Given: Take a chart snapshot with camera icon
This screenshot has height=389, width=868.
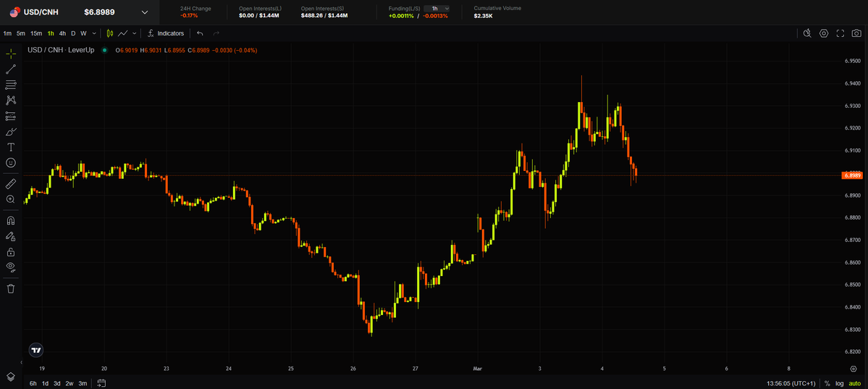Looking at the screenshot, I should pos(856,33).
